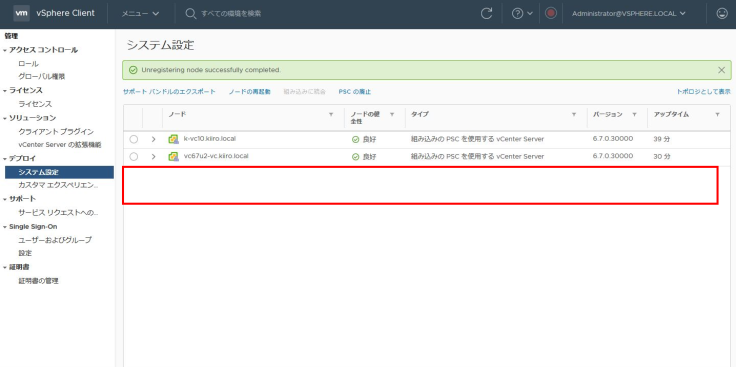Click k-vc10.kiiro.local node name
The width and height of the screenshot is (736, 367).
click(x=210, y=139)
